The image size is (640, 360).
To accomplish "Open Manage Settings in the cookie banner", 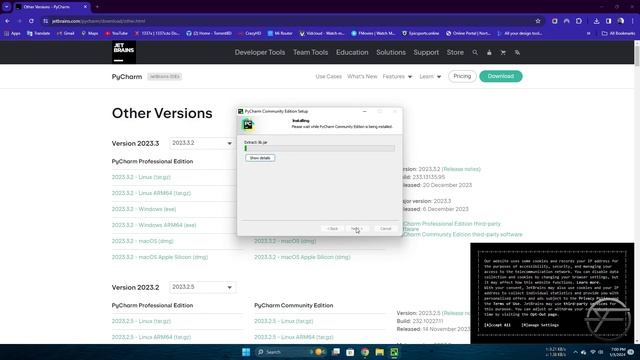I will (540, 325).
